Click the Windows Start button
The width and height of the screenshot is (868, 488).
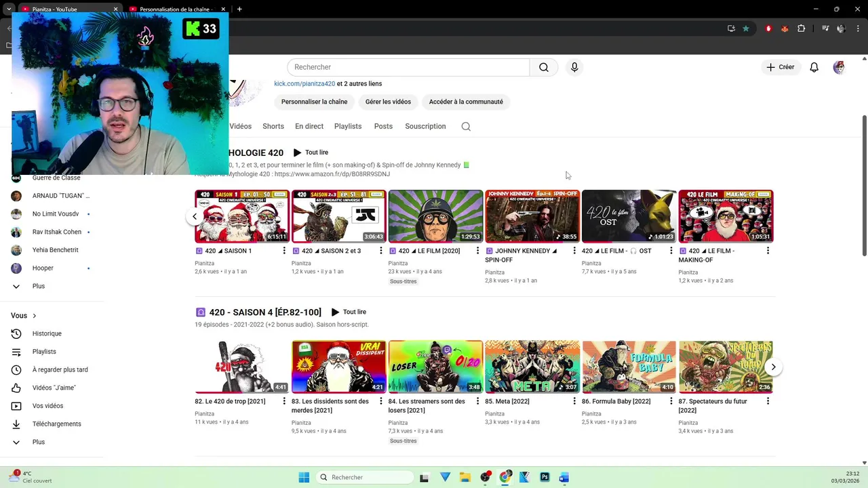coord(304,477)
